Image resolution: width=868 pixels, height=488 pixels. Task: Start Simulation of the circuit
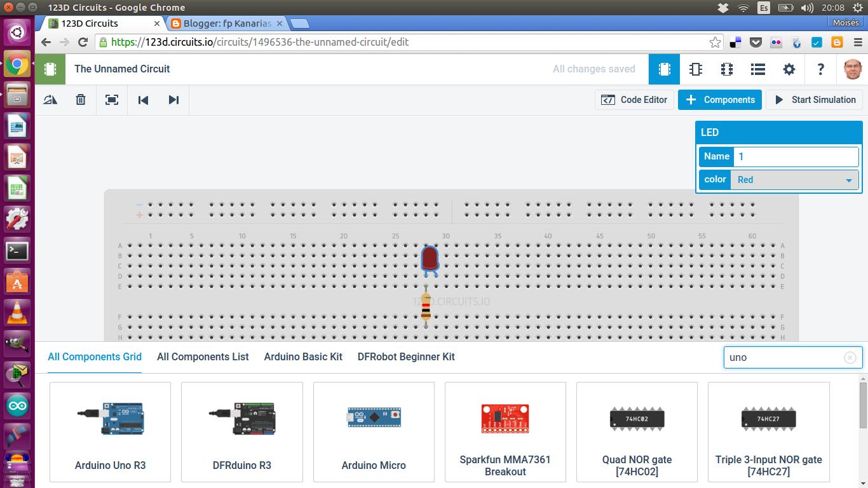tap(814, 100)
